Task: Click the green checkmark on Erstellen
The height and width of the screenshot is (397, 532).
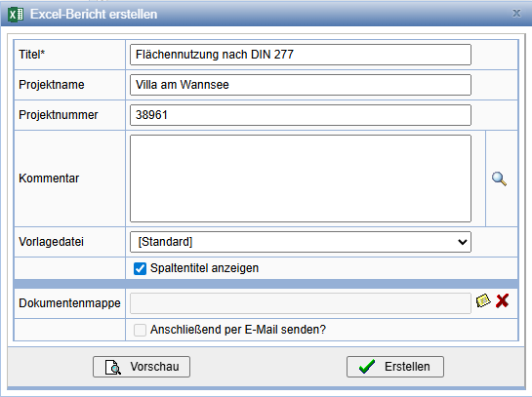Action: [x=367, y=367]
